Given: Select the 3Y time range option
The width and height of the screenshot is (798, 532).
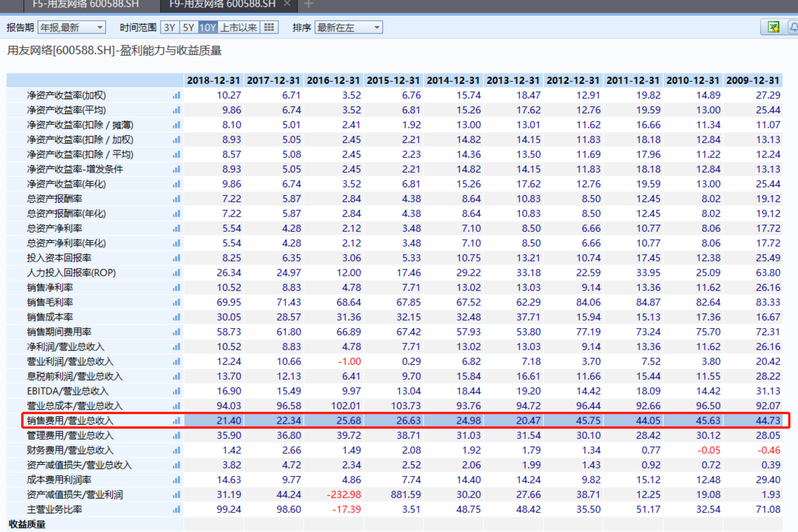Looking at the screenshot, I should pos(170,27).
